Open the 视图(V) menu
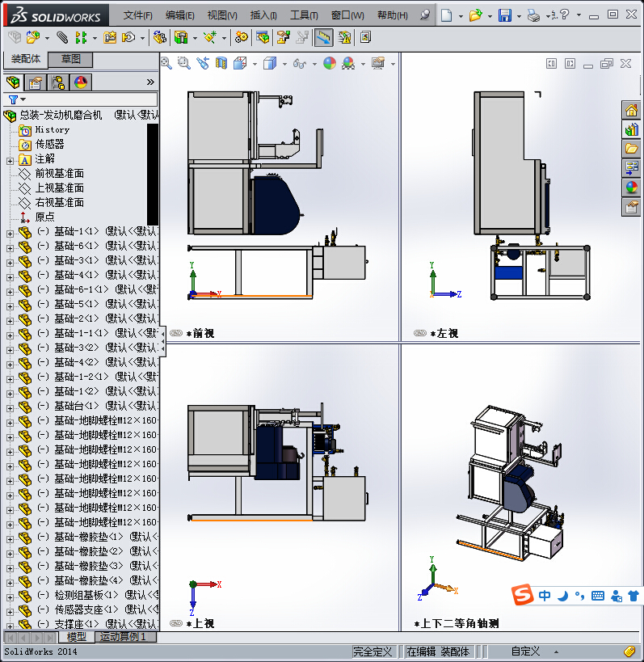The image size is (644, 662). 222,15
